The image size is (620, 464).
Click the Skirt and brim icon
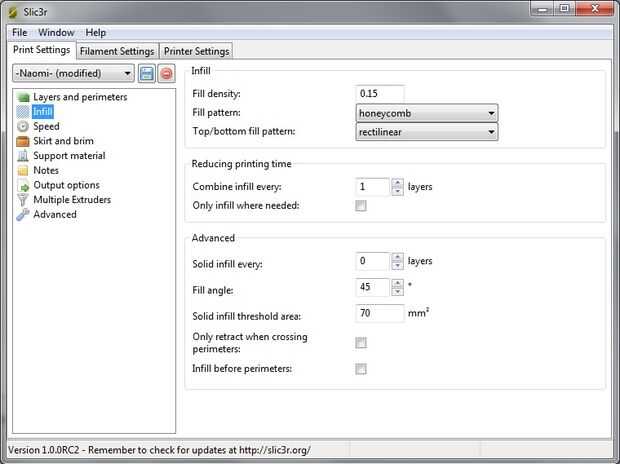[23, 141]
